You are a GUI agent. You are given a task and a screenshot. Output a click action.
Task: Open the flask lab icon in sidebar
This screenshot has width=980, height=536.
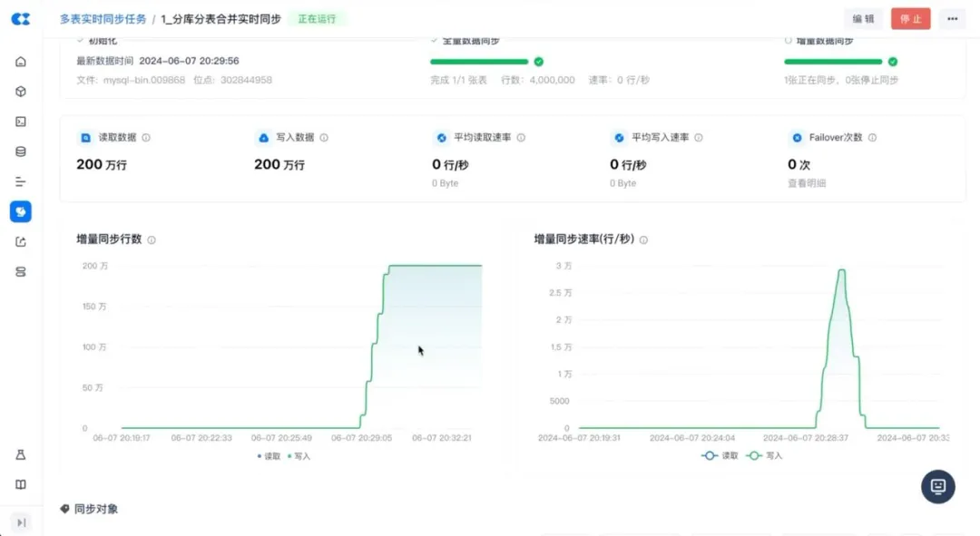(20, 454)
